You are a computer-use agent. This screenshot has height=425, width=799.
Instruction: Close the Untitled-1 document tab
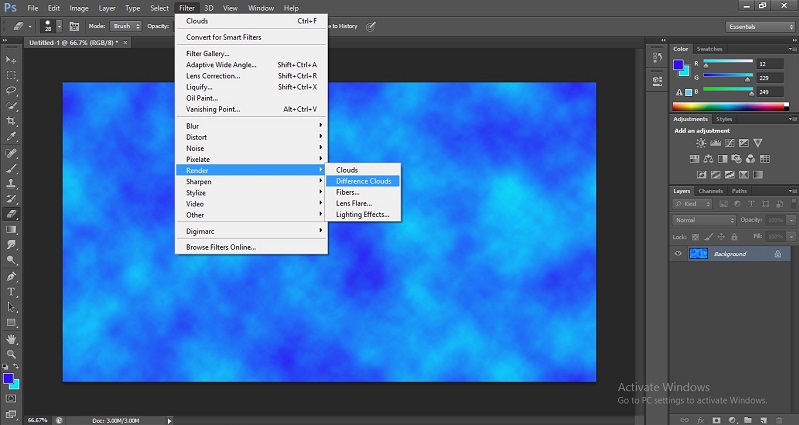(x=125, y=42)
